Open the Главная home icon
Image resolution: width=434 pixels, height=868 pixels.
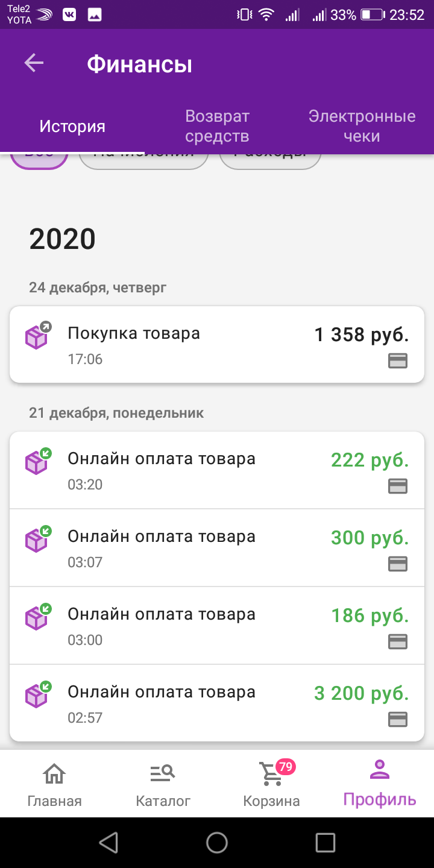coord(54,772)
